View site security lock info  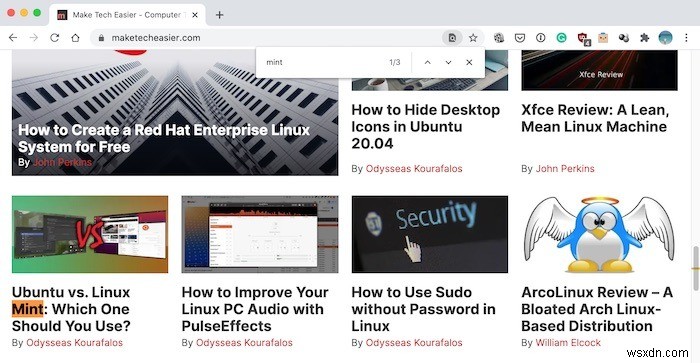pyautogui.click(x=101, y=38)
